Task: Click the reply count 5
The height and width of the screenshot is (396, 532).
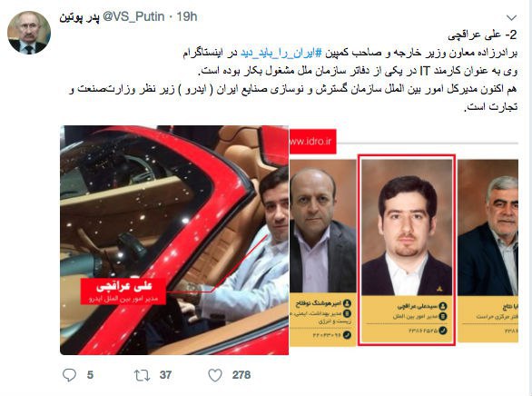Action: 90,375
